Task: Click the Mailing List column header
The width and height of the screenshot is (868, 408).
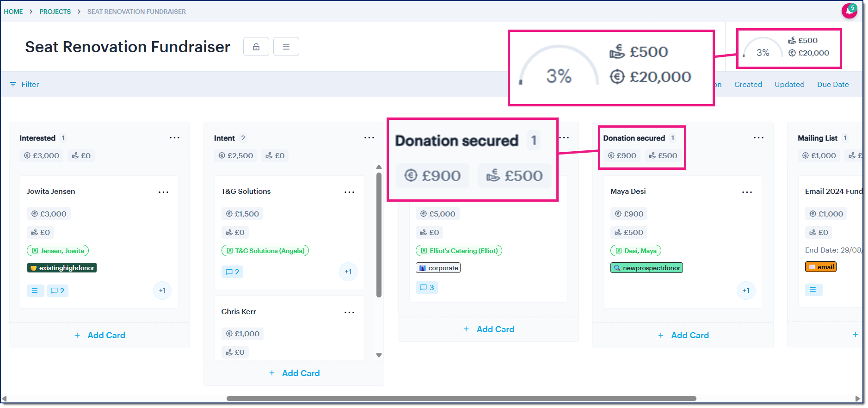Action: (818, 138)
